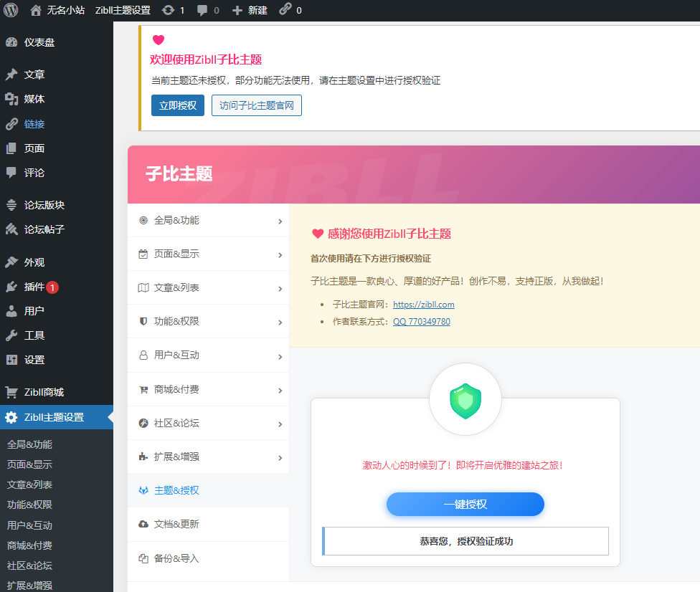This screenshot has height=592, width=700.
Task: Click the bookmark icon beside 文章&列表
Action: click(x=143, y=287)
